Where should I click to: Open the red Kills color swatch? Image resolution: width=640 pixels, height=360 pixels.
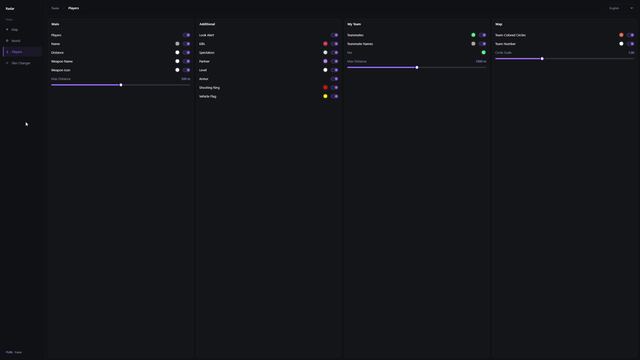[325, 44]
